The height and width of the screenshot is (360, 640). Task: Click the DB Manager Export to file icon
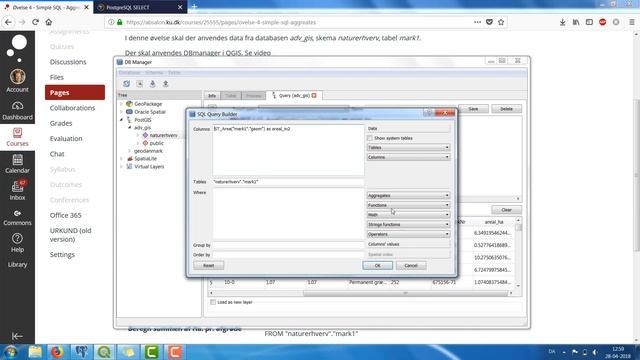(166, 84)
